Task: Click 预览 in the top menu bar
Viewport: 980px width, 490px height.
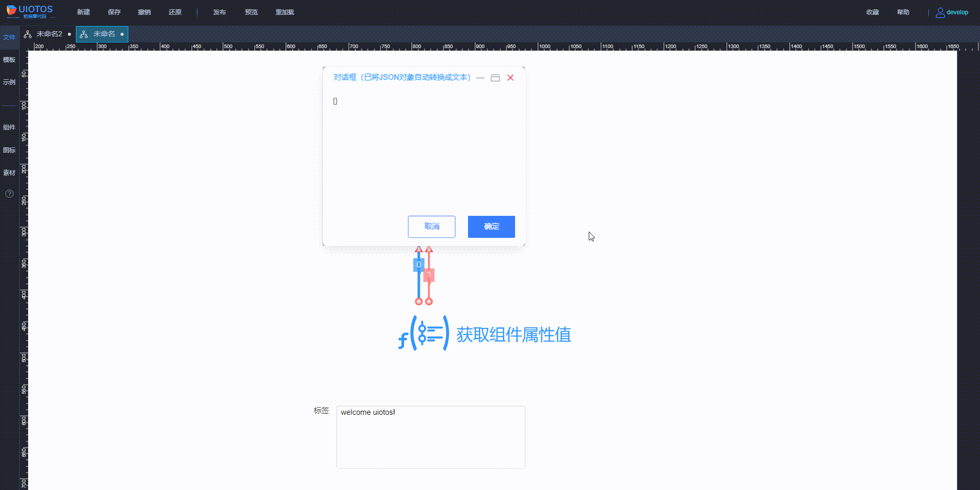Action: (251, 12)
